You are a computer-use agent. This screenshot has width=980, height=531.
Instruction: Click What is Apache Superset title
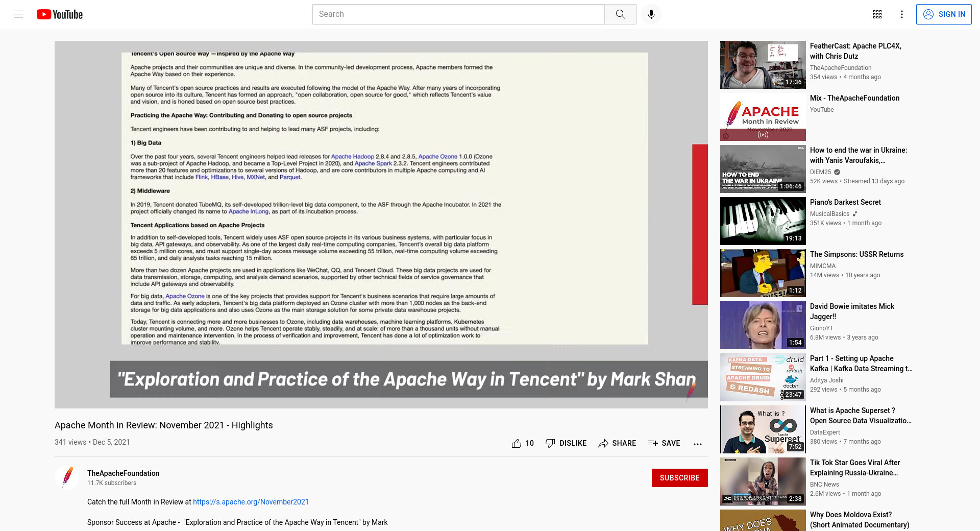pos(861,416)
